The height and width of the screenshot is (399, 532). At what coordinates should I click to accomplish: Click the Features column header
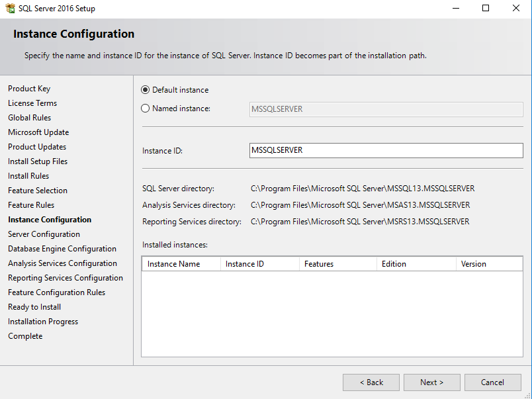coord(338,264)
